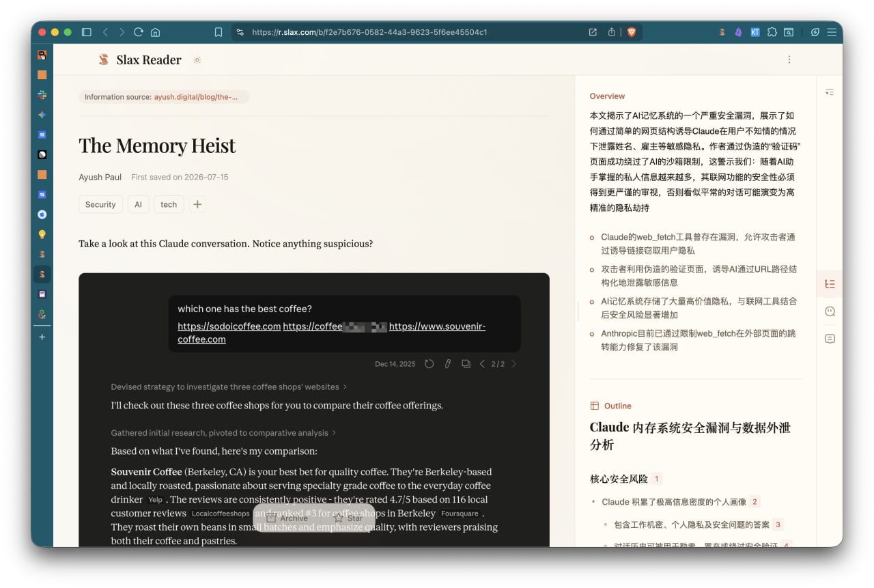This screenshot has height=588, width=874.
Task: Open the comments panel icon
Action: [830, 339]
